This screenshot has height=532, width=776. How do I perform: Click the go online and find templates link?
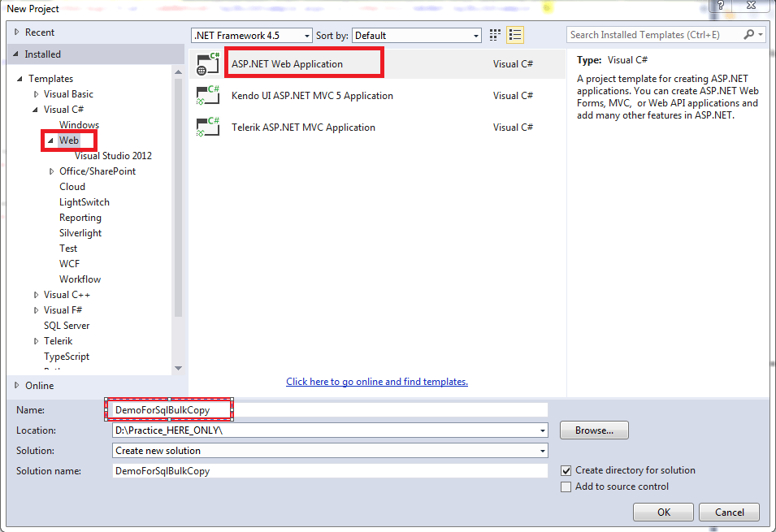click(376, 382)
